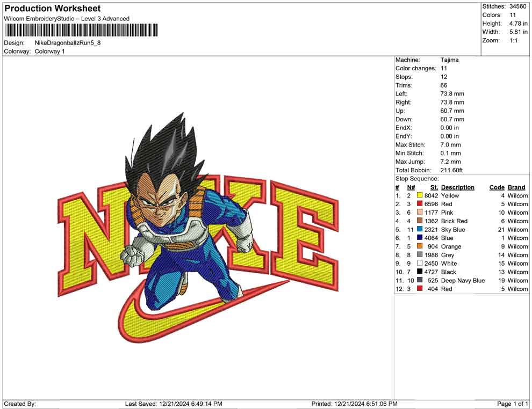The height and width of the screenshot is (409, 532).
Task: Click the 'Design:' label
Action: [15, 43]
